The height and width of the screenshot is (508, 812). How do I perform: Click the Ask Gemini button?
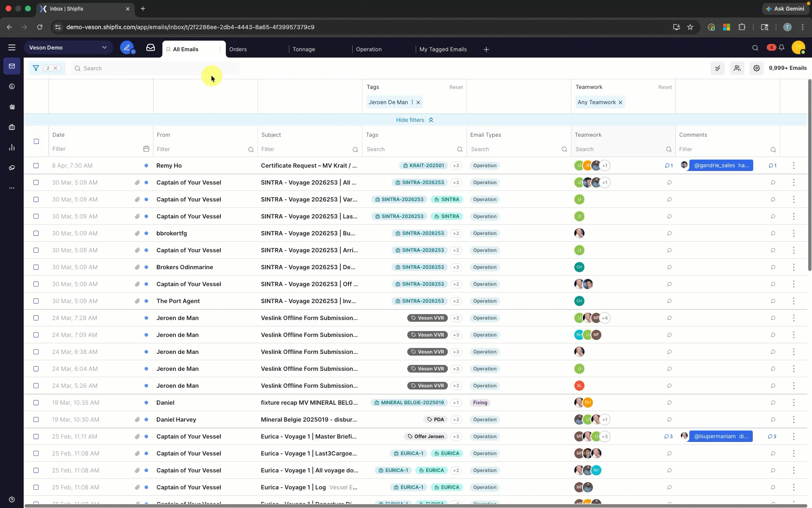click(785, 8)
